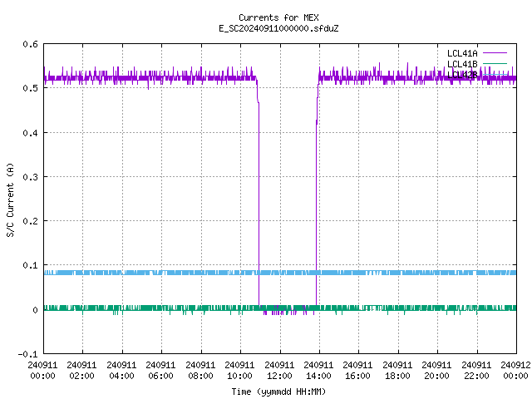Click the 240911 02:00 x-axis tick label
The width and height of the screenshot is (532, 399).
81,371
